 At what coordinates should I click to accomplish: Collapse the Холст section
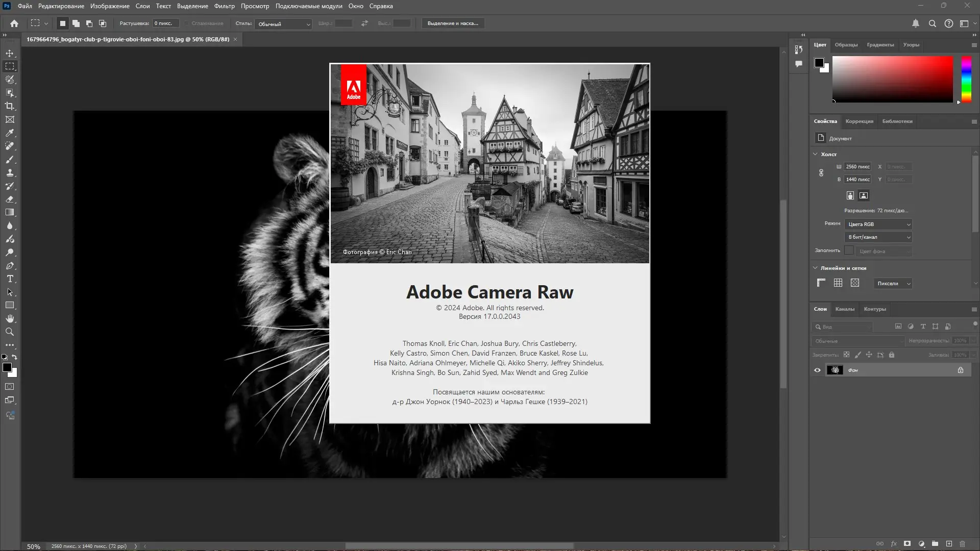[x=815, y=154]
